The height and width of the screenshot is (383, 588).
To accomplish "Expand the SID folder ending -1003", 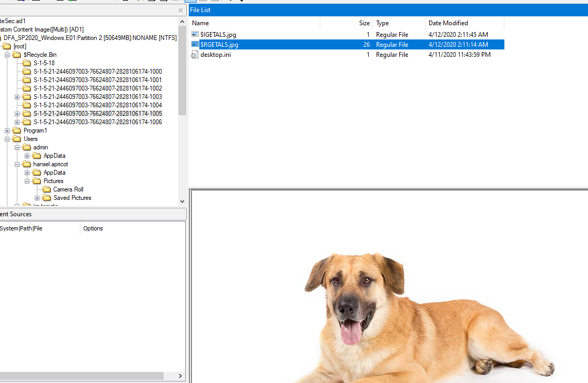I will tap(17, 97).
